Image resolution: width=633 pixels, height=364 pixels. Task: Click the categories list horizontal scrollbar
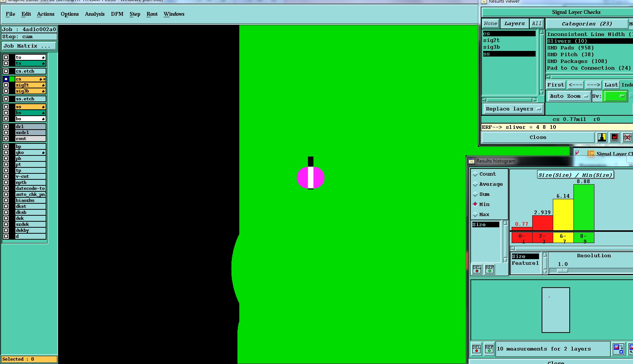pyautogui.click(x=590, y=77)
